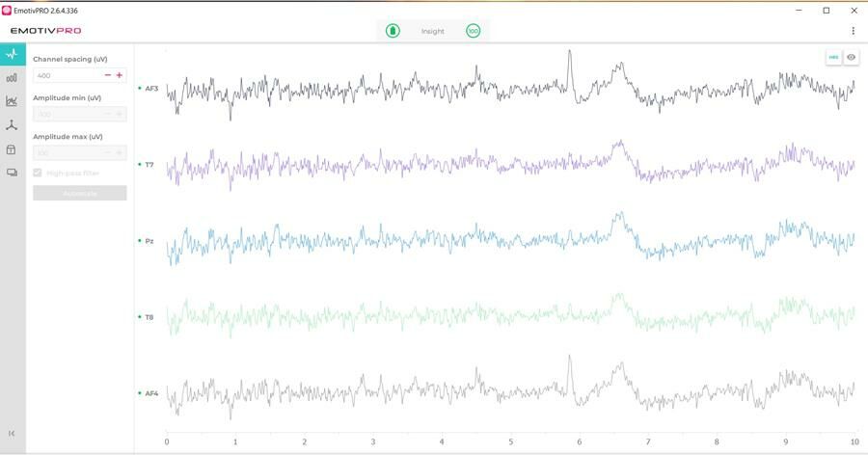
Task: Increase channel spacing with the plus
Action: coord(120,75)
